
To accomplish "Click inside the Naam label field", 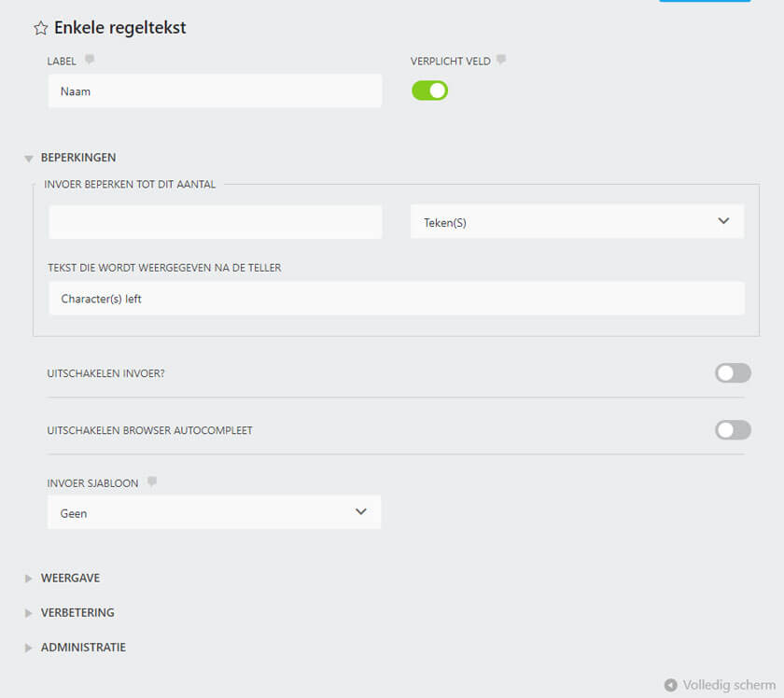I will (x=215, y=91).
